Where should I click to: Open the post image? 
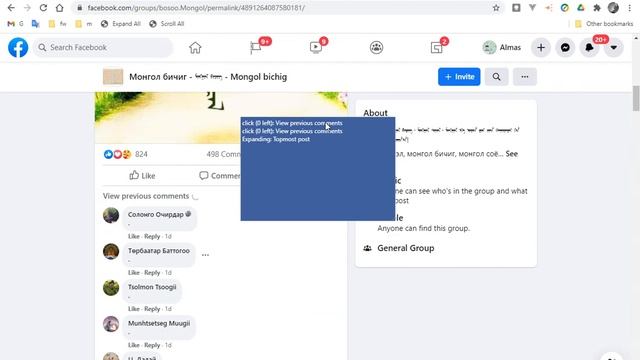point(221,118)
